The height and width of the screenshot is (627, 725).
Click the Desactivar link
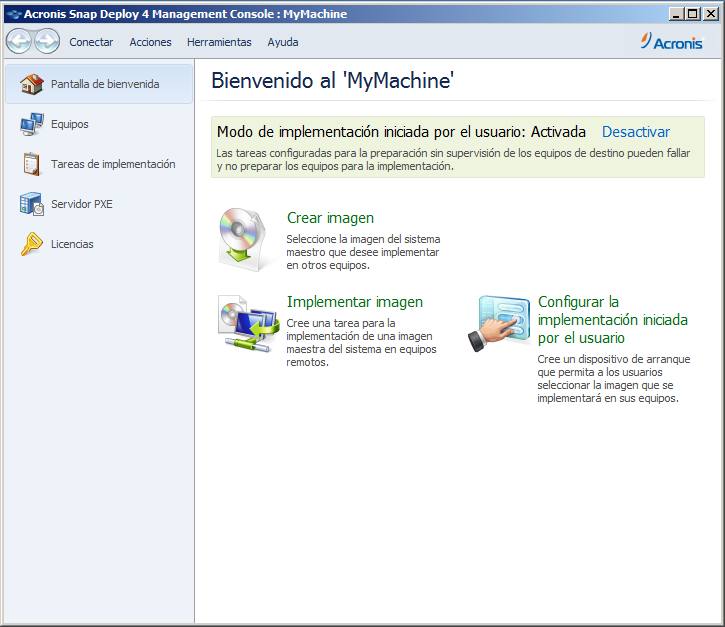click(x=636, y=132)
